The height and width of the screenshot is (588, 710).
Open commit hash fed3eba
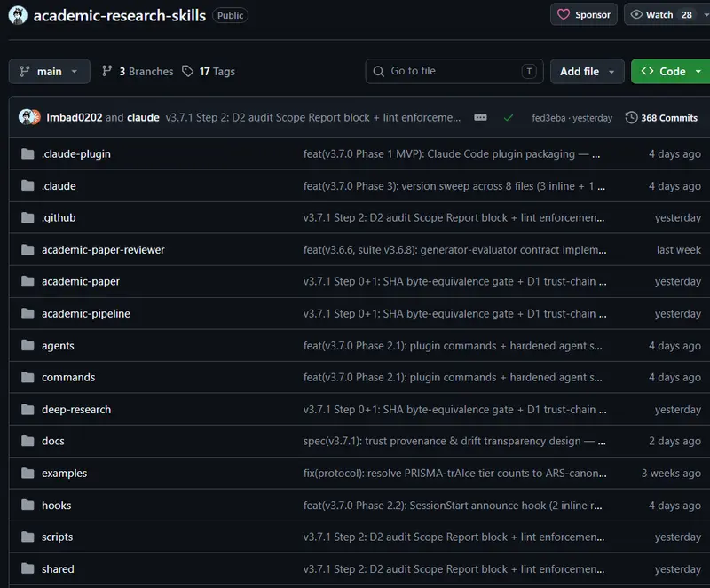548,118
